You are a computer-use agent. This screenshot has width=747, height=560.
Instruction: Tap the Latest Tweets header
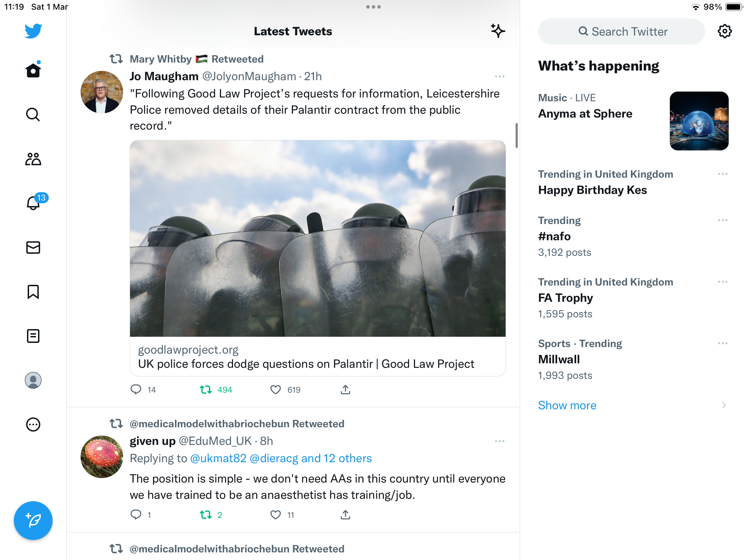click(x=293, y=31)
